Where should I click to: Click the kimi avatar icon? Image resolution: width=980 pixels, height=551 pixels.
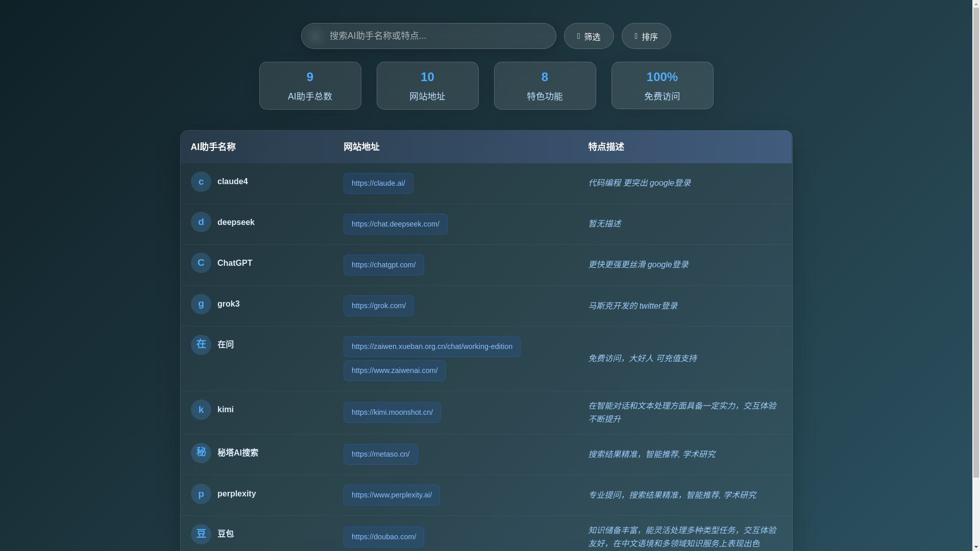[x=201, y=410]
